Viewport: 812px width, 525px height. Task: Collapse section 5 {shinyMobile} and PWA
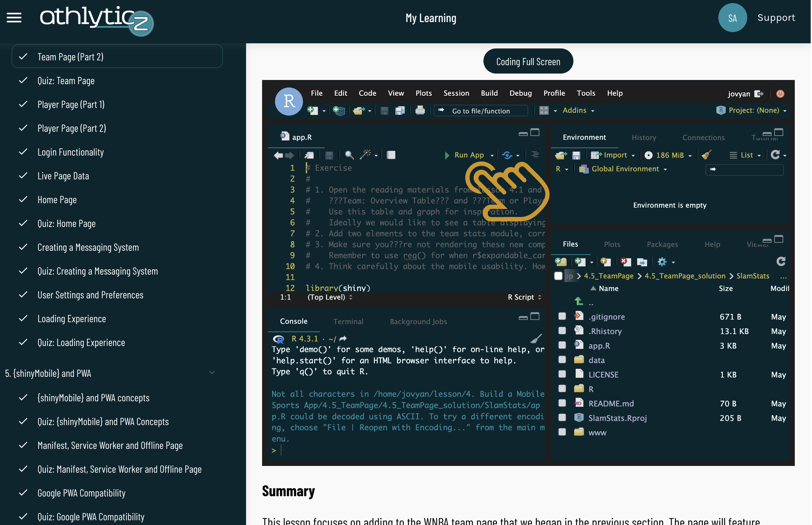[x=212, y=373]
